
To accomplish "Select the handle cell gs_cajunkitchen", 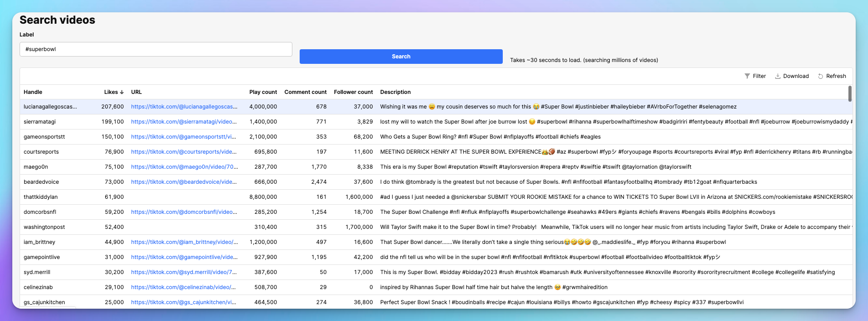I will (x=44, y=302).
